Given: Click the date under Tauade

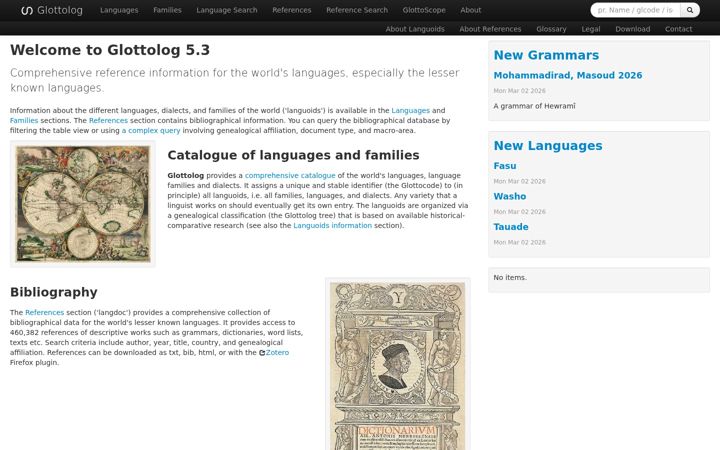Looking at the screenshot, I should click(x=519, y=242).
